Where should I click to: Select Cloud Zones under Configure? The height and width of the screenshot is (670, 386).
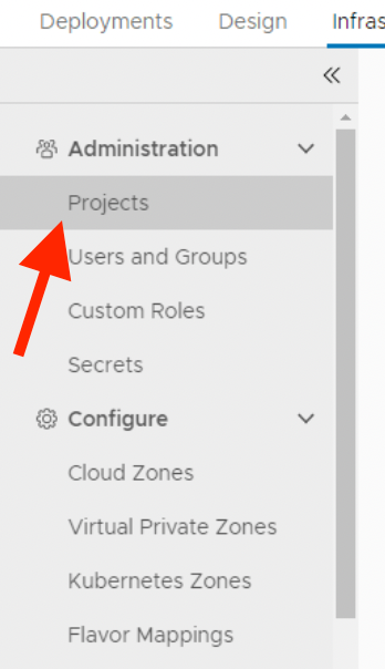131,473
